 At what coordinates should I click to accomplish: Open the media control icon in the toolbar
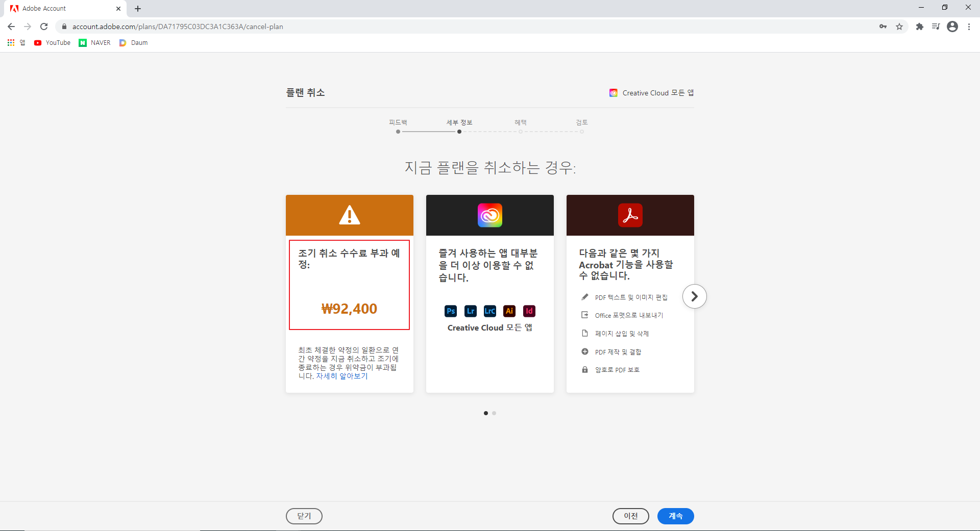[936, 27]
